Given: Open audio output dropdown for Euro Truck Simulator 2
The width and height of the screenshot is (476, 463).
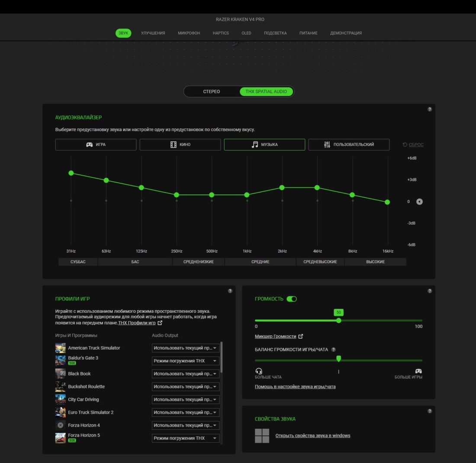Looking at the screenshot, I should (186, 412).
